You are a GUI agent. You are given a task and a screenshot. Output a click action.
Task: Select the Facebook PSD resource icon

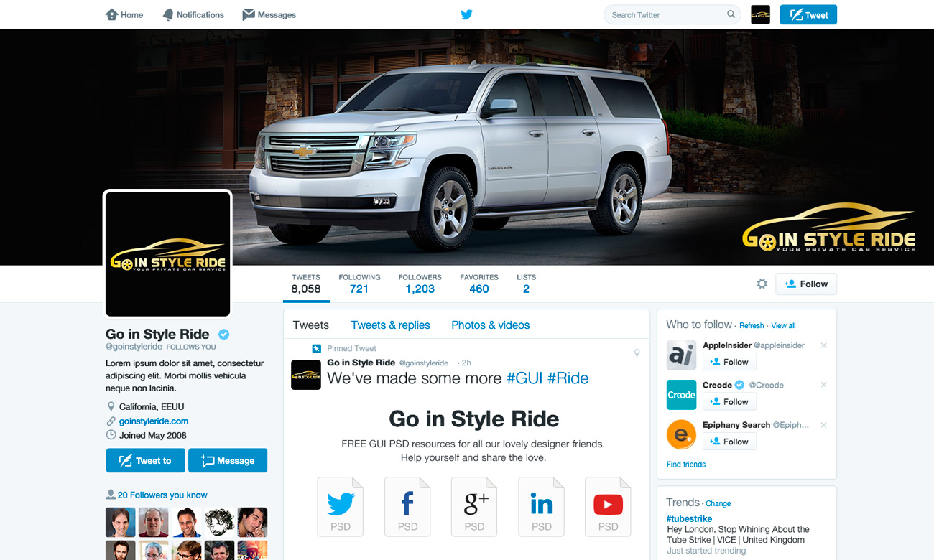[407, 506]
